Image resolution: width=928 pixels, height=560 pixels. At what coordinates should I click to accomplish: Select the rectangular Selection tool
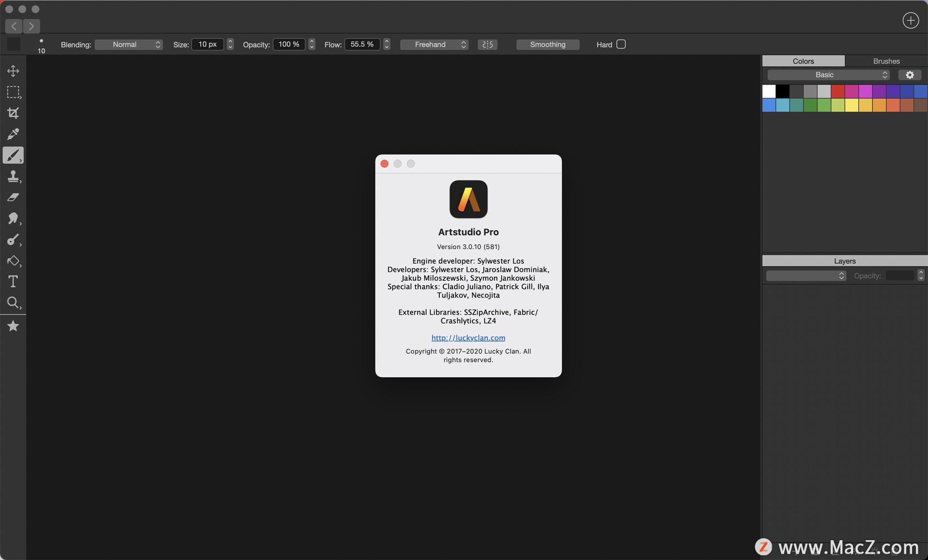pos(13,92)
